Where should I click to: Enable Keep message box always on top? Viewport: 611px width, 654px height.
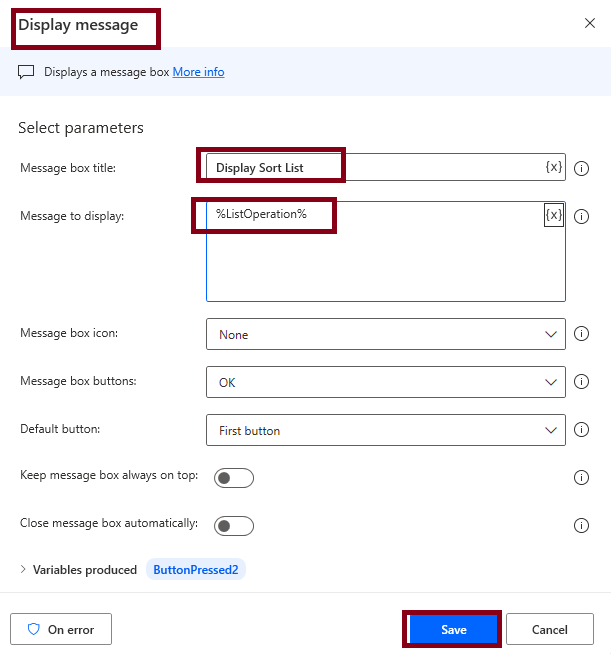click(x=234, y=478)
